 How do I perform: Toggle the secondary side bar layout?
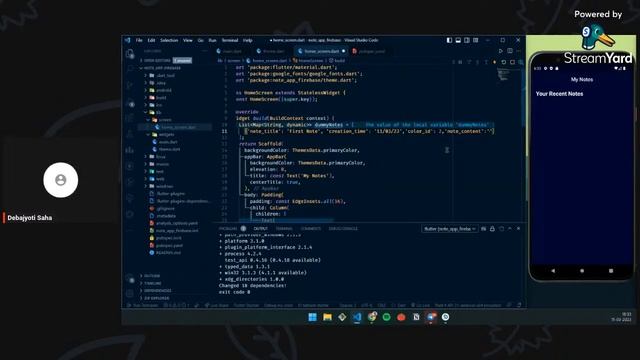point(467,40)
